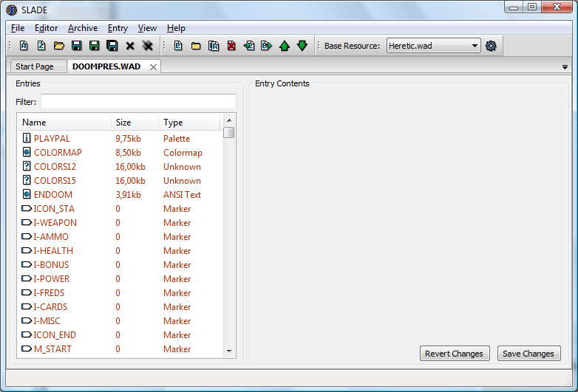
Task: Click the Open Archive folder icon
Action: tap(59, 46)
